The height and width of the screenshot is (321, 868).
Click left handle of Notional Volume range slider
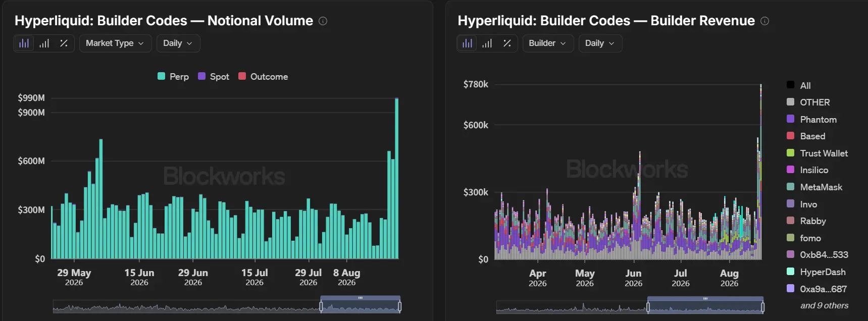[x=321, y=306]
